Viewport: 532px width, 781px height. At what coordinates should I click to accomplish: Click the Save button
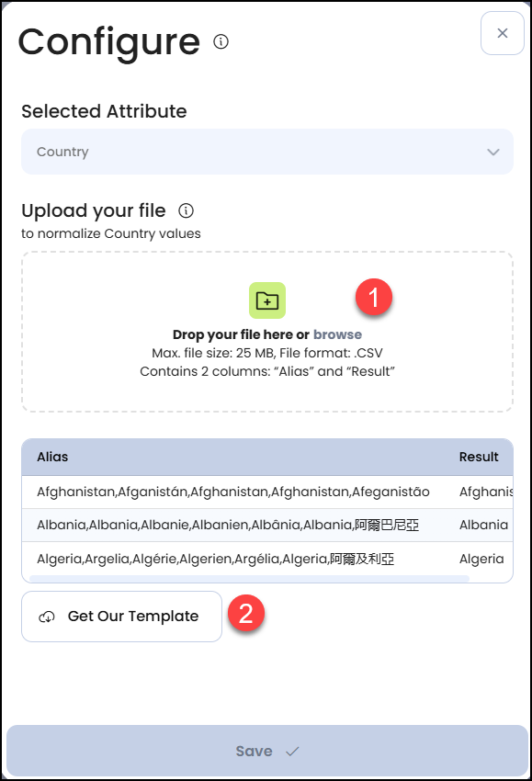pos(266,751)
